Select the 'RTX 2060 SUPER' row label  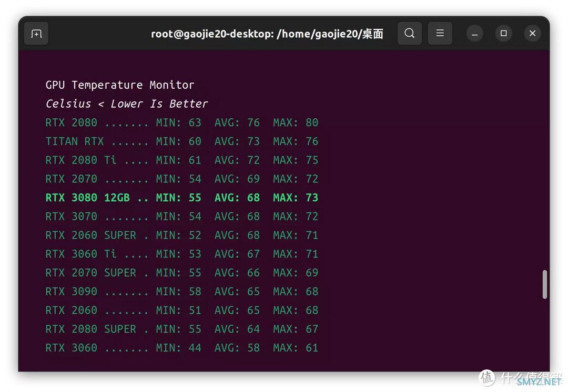pyautogui.click(x=91, y=235)
